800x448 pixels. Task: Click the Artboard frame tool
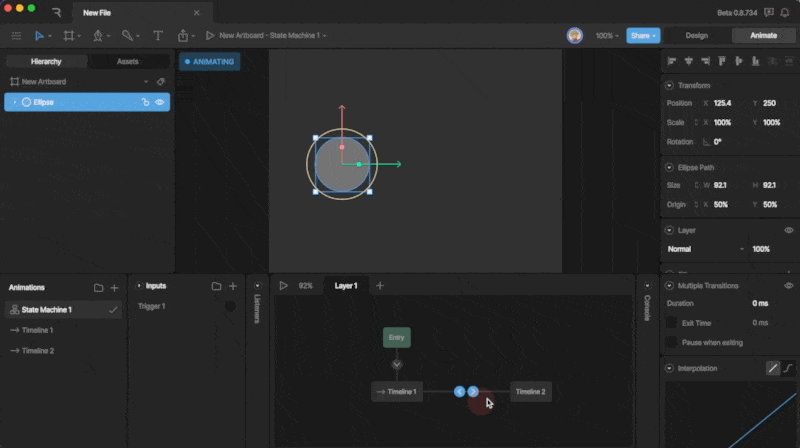click(x=69, y=35)
